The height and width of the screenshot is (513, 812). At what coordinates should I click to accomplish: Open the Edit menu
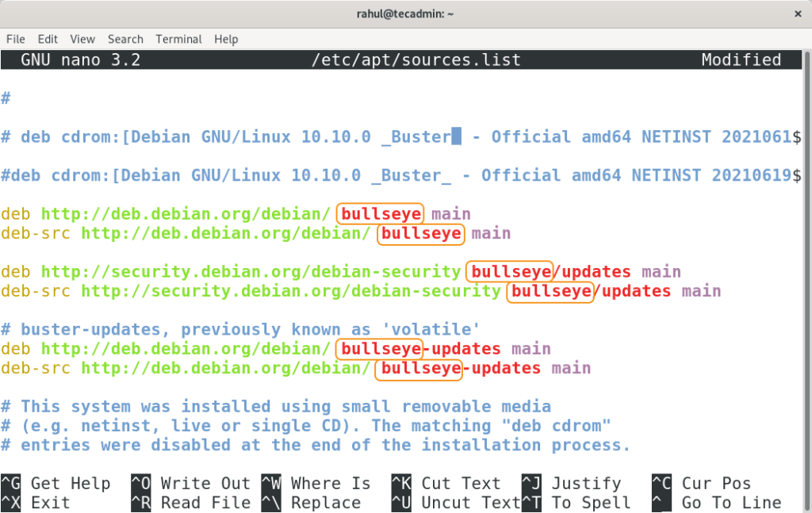click(x=48, y=39)
